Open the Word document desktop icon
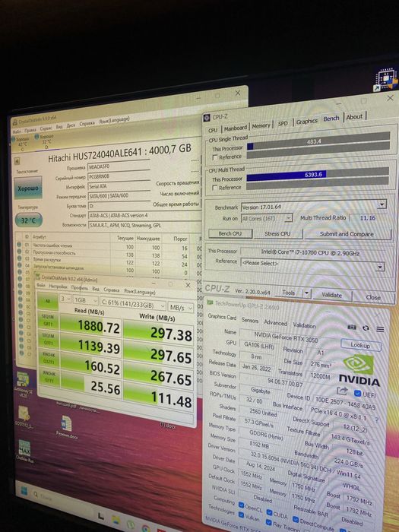399x532 pixels. pos(66,424)
